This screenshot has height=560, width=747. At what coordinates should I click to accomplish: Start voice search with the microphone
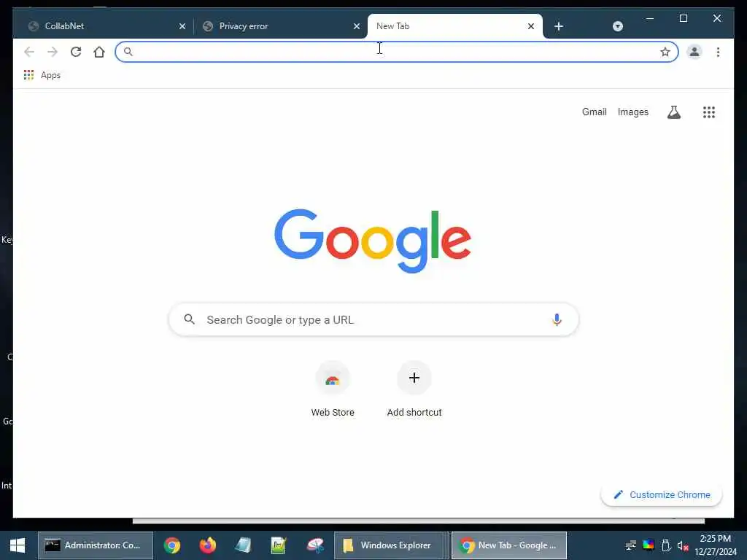[x=557, y=319]
